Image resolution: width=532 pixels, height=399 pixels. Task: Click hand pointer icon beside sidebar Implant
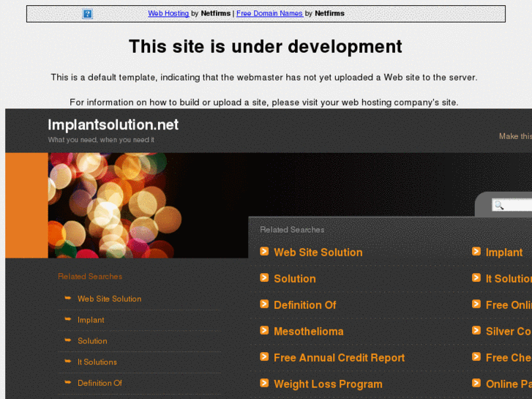pos(68,319)
